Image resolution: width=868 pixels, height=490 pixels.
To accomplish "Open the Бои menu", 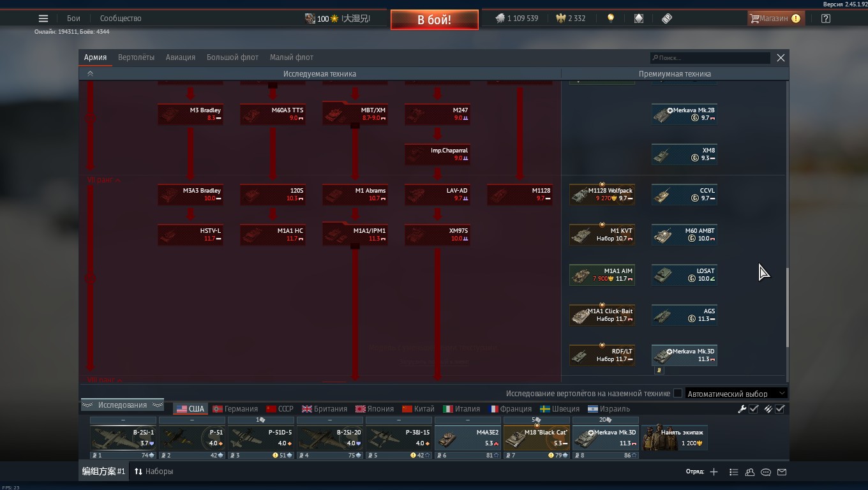I will click(74, 19).
